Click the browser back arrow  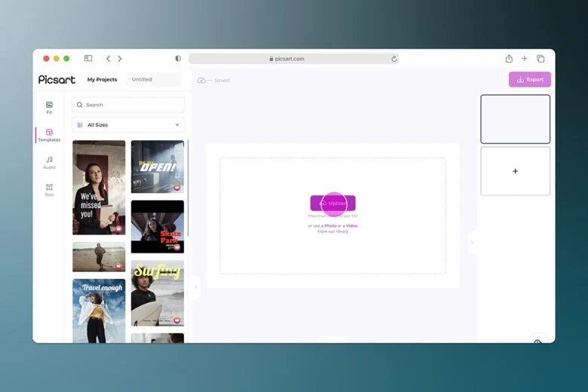point(108,59)
